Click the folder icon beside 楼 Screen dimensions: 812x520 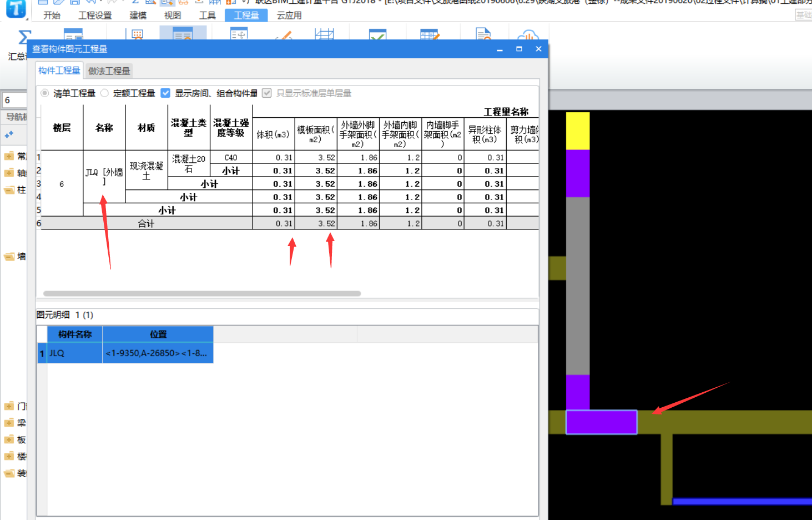[x=9, y=456]
